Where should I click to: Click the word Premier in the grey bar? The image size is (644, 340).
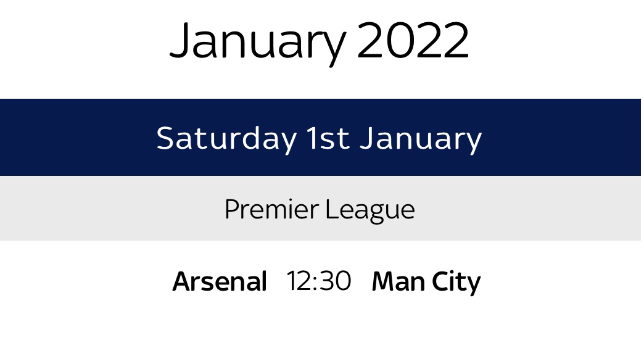272,209
